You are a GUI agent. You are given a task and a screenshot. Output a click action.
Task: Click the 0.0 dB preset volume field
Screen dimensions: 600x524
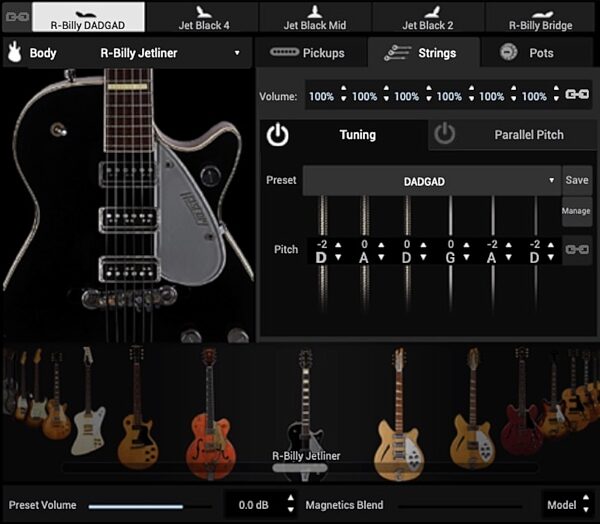(x=254, y=505)
